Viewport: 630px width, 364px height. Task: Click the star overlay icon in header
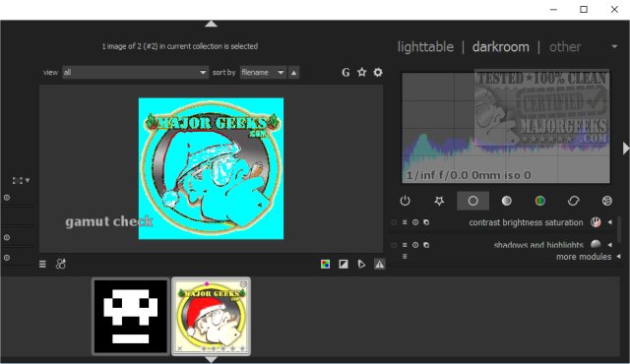[x=361, y=72]
